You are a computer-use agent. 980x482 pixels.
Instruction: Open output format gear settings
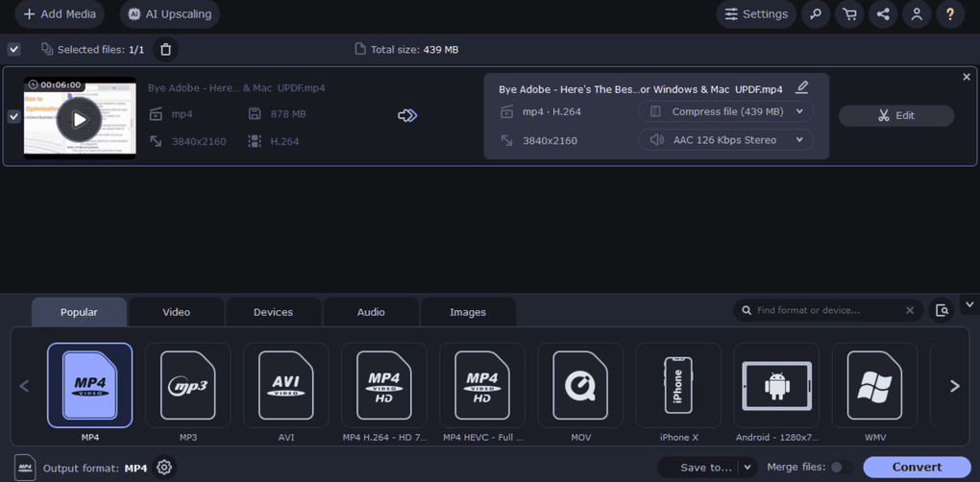point(164,467)
